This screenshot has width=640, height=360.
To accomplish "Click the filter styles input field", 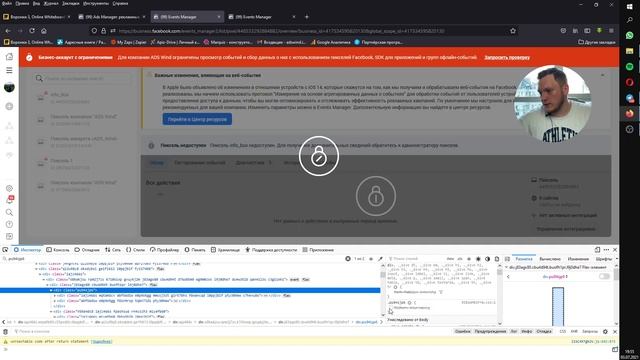I will [x=416, y=259].
